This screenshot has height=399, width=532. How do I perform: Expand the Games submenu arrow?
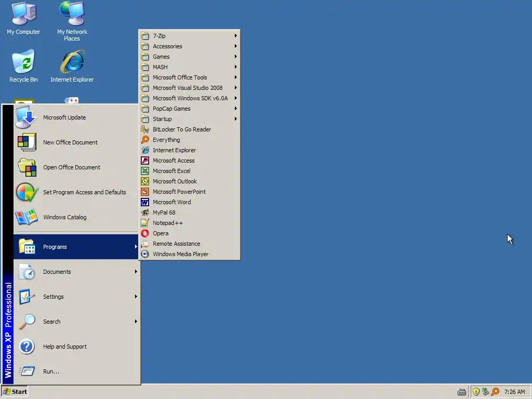point(235,57)
